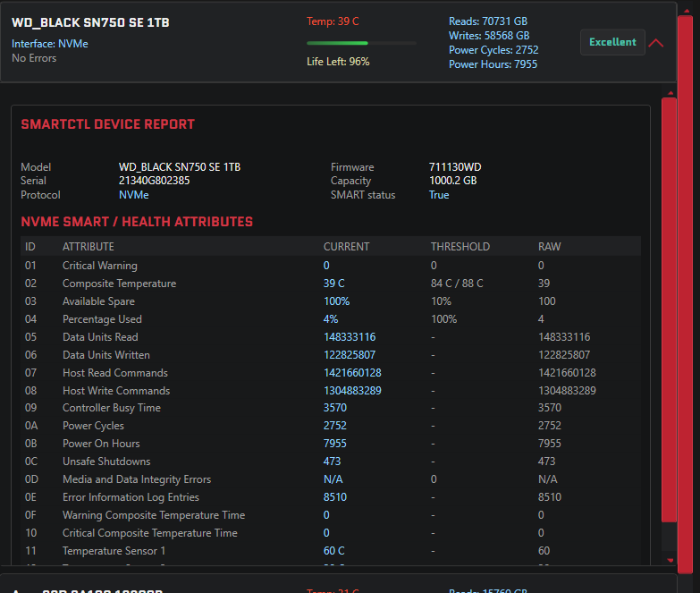Click the outer scrollbar up arrow
This screenshot has height=593, width=700.
pos(687,11)
